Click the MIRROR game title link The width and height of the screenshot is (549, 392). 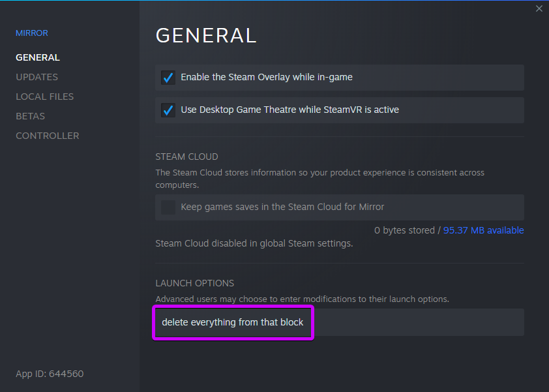32,33
